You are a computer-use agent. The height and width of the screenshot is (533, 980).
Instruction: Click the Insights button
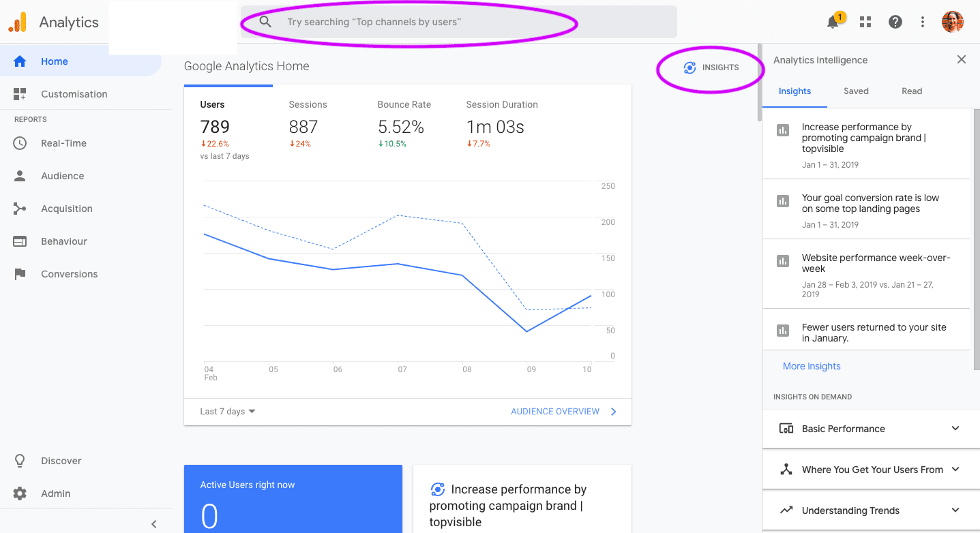tap(711, 67)
